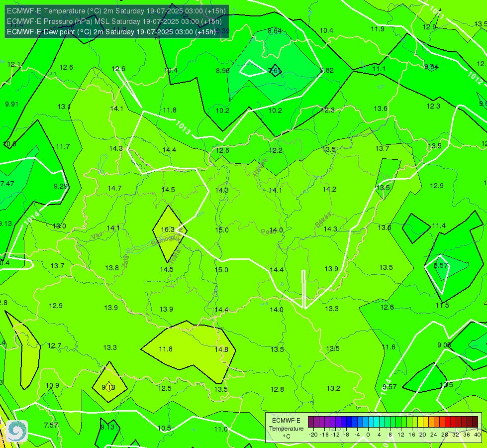
Task: Click the Vas county label
Action: click(97, 236)
